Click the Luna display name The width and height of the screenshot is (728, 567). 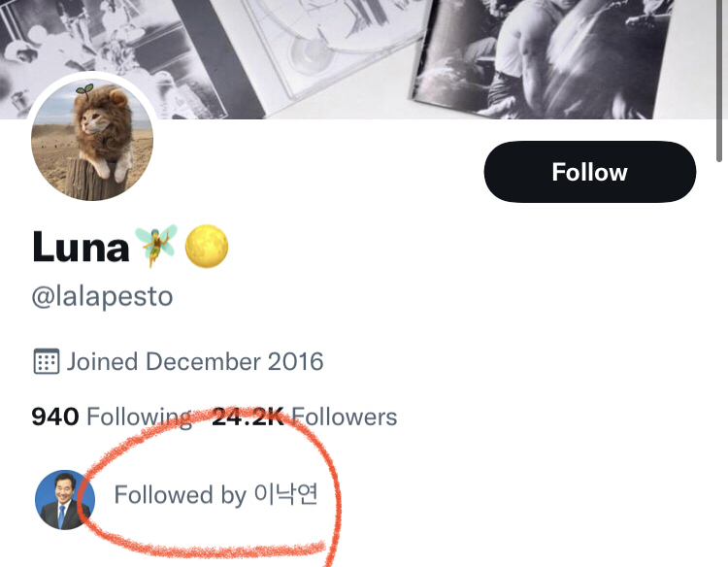[81, 248]
